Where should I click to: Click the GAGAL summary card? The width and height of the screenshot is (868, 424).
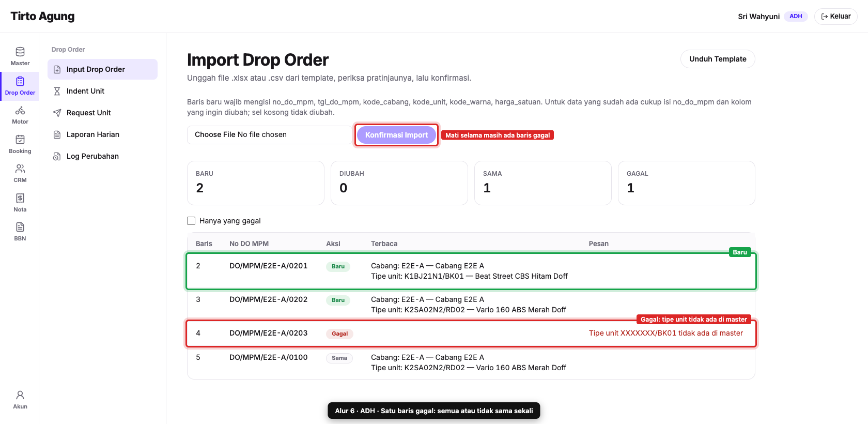(x=686, y=183)
